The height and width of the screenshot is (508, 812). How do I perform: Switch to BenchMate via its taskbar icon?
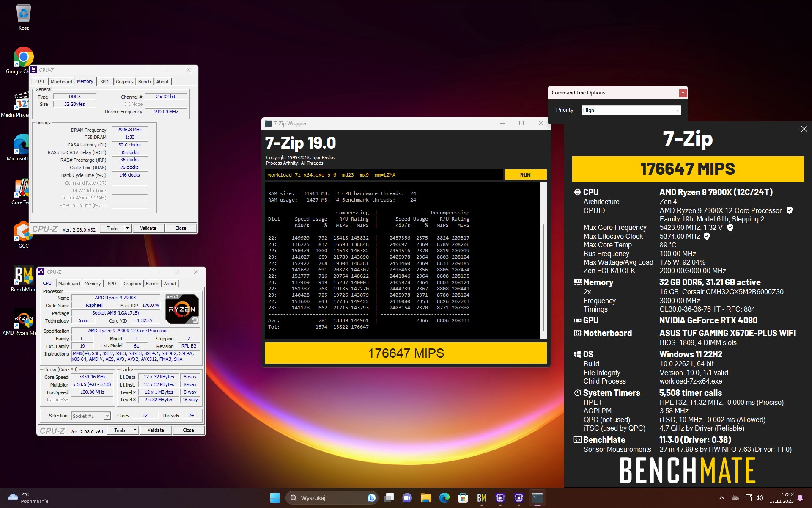click(481, 498)
